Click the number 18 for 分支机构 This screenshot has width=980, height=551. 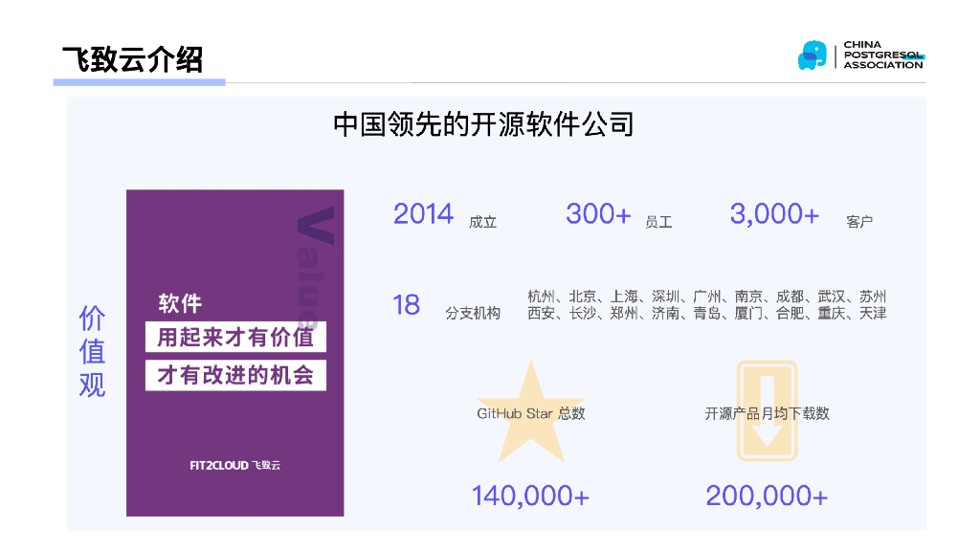pos(406,305)
